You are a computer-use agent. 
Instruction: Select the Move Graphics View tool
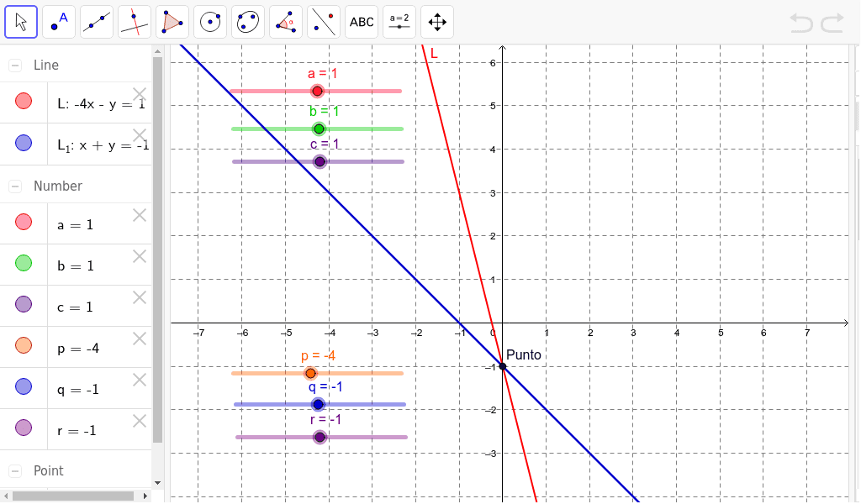(x=437, y=22)
